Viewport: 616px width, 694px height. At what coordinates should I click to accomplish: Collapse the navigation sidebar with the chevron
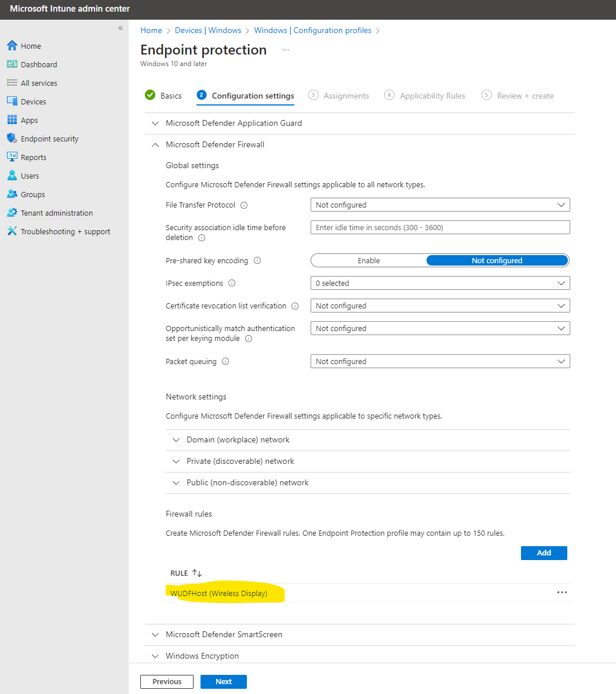click(120, 27)
